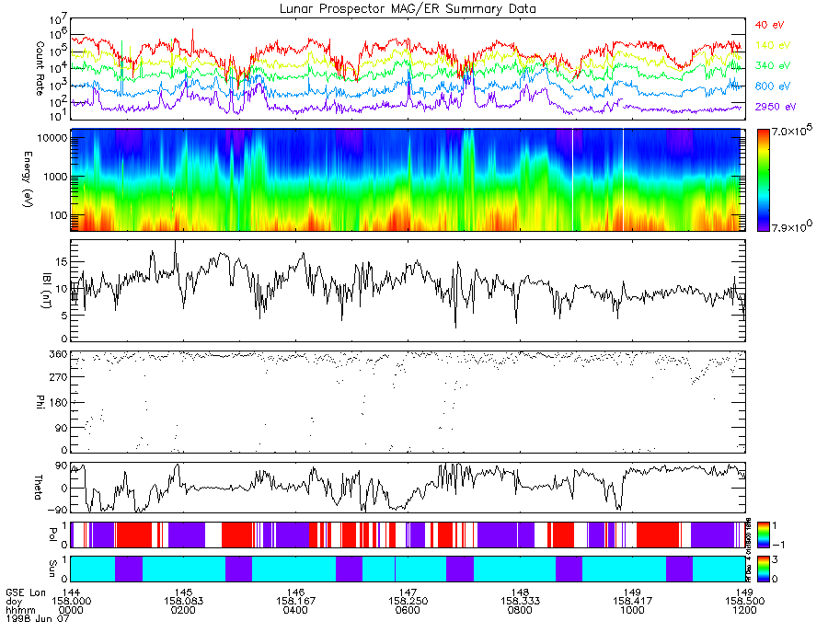Click the '270' Phi axis tick label
This screenshot has width=828, height=644.
coord(59,377)
